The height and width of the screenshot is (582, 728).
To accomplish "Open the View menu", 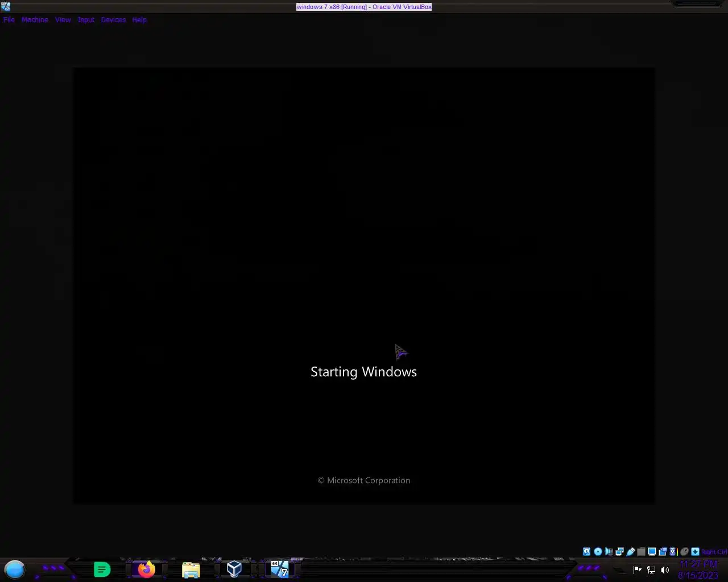I will 63,20.
